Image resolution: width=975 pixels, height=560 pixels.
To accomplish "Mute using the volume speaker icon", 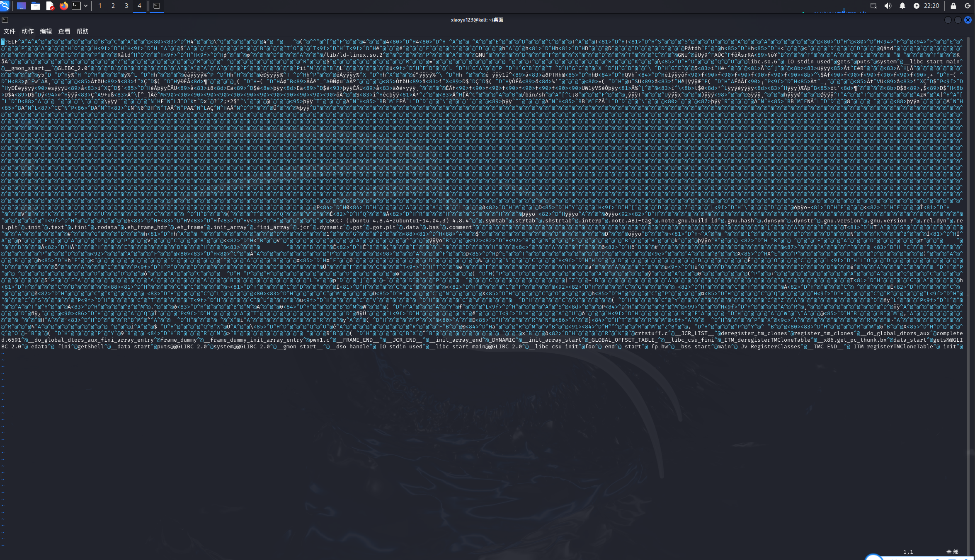I will (888, 6).
